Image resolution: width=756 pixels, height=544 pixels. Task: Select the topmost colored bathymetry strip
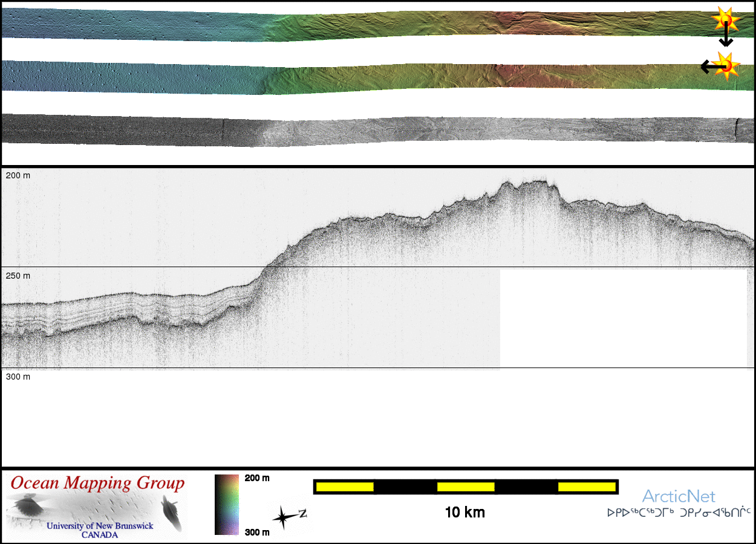(x=375, y=25)
